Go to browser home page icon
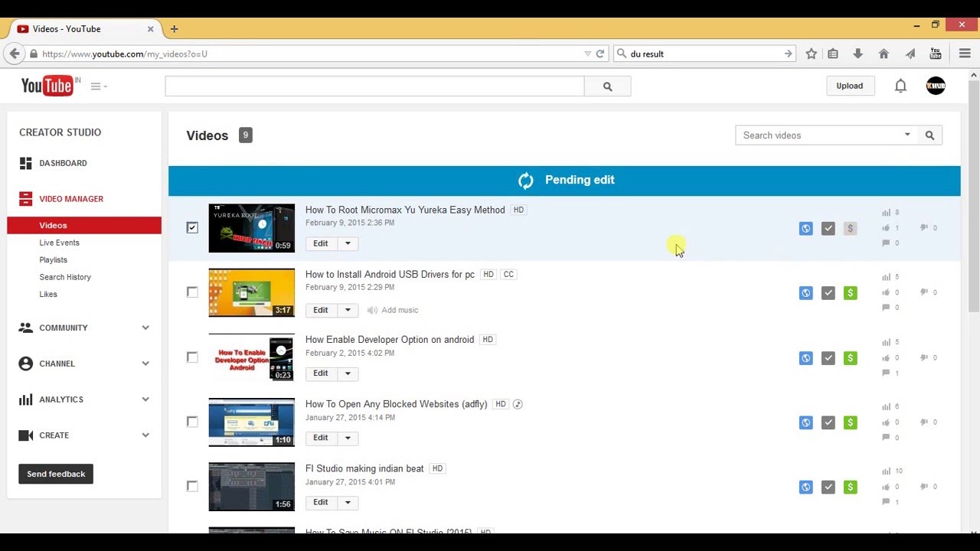Viewport: 980px width, 551px height. 884,54
